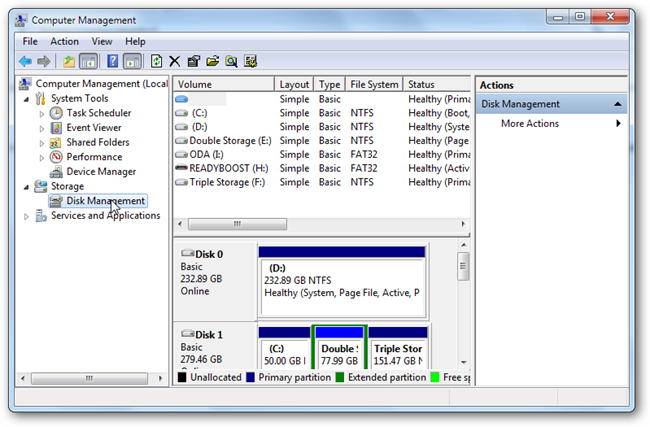Select Device Manager in the tree
Screen dimensions: 650x427
[x=101, y=172]
